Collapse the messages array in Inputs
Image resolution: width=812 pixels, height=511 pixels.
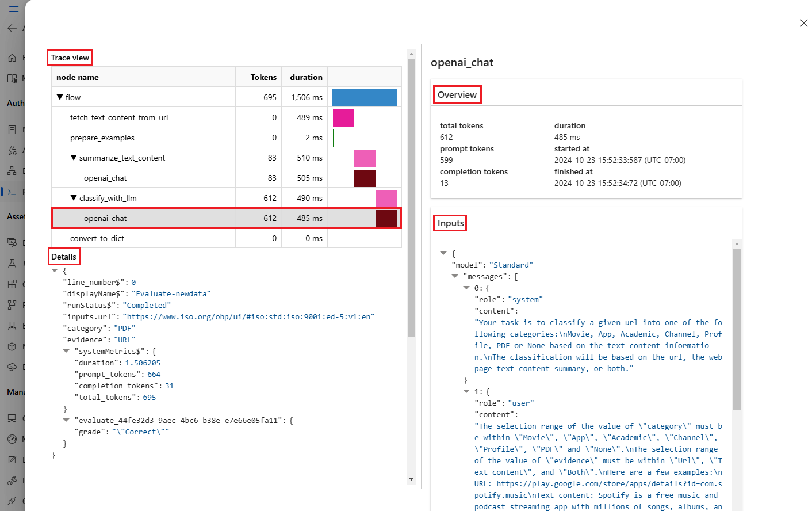coord(455,276)
